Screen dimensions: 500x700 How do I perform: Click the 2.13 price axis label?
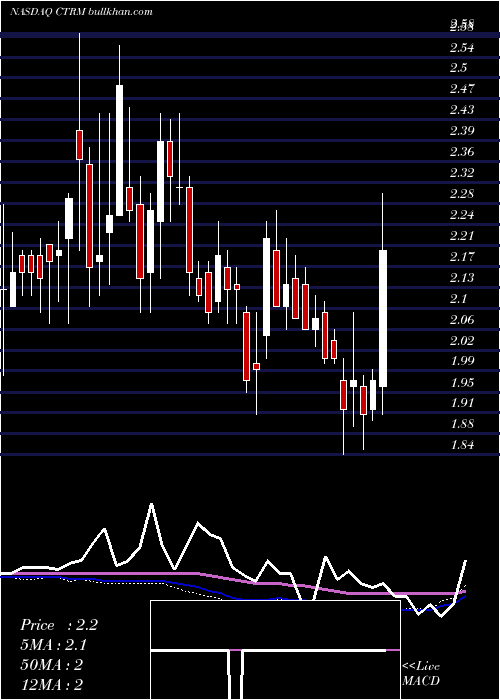point(462,278)
